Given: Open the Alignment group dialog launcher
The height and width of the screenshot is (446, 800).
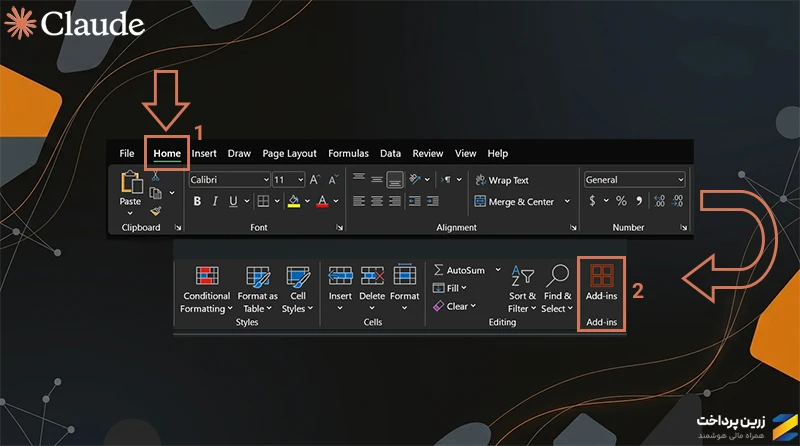Looking at the screenshot, I should [573, 228].
